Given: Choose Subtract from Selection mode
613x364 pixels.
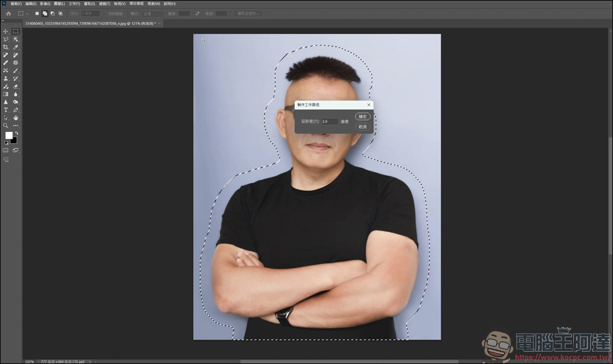Looking at the screenshot, I should (52, 13).
